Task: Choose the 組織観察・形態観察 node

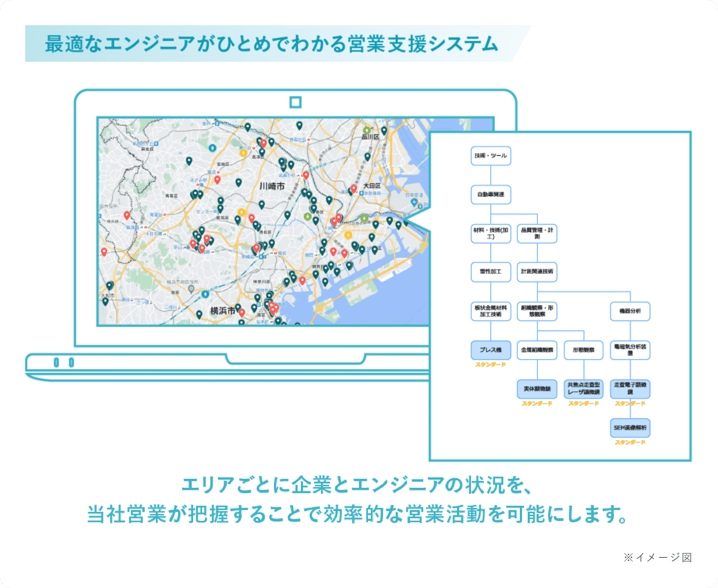Action: tap(537, 311)
